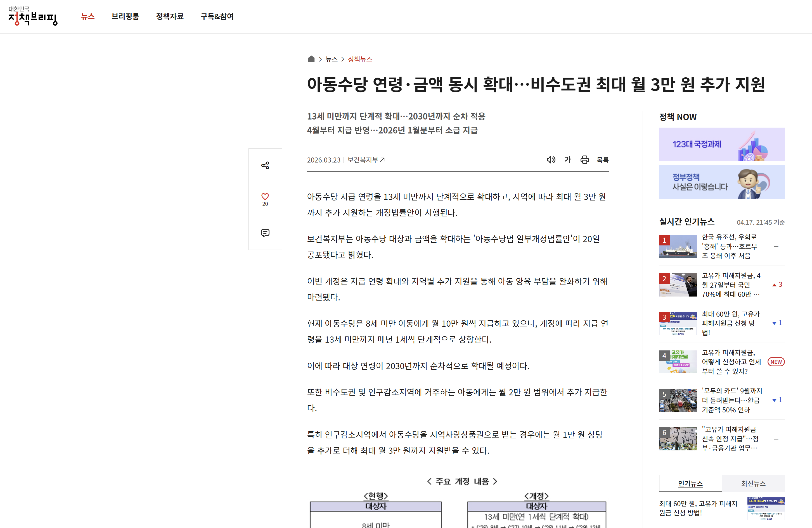Click 목록 to return to list

pos(603,159)
